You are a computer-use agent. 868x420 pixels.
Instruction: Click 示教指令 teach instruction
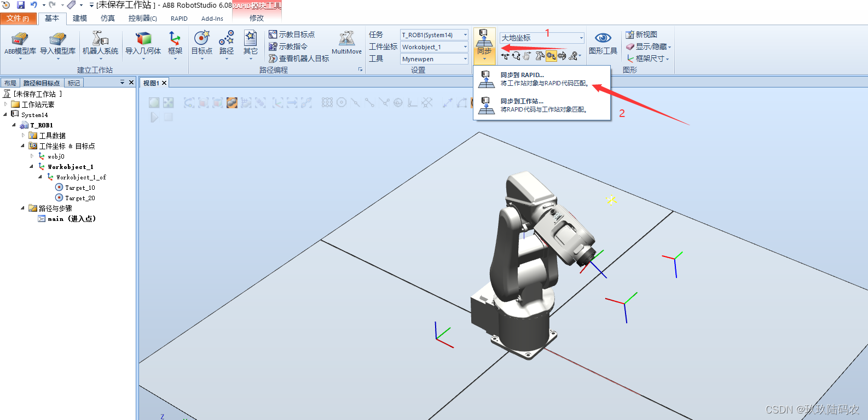coord(288,46)
